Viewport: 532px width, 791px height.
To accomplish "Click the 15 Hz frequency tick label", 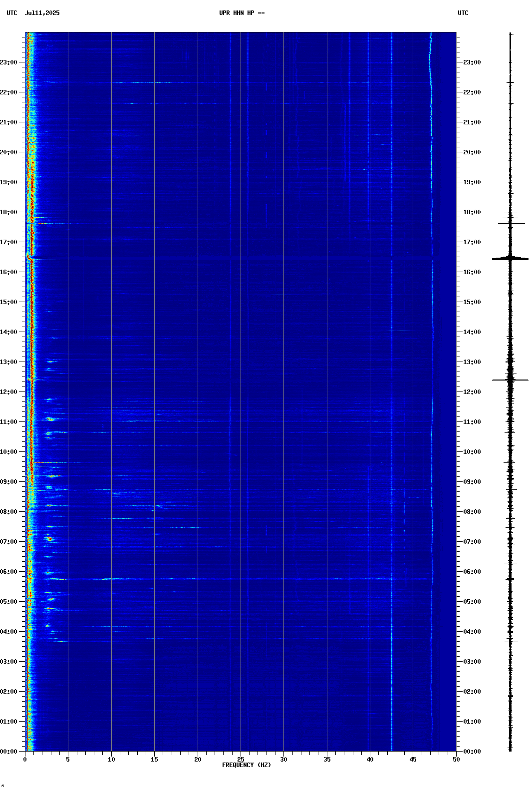I will coord(154,760).
